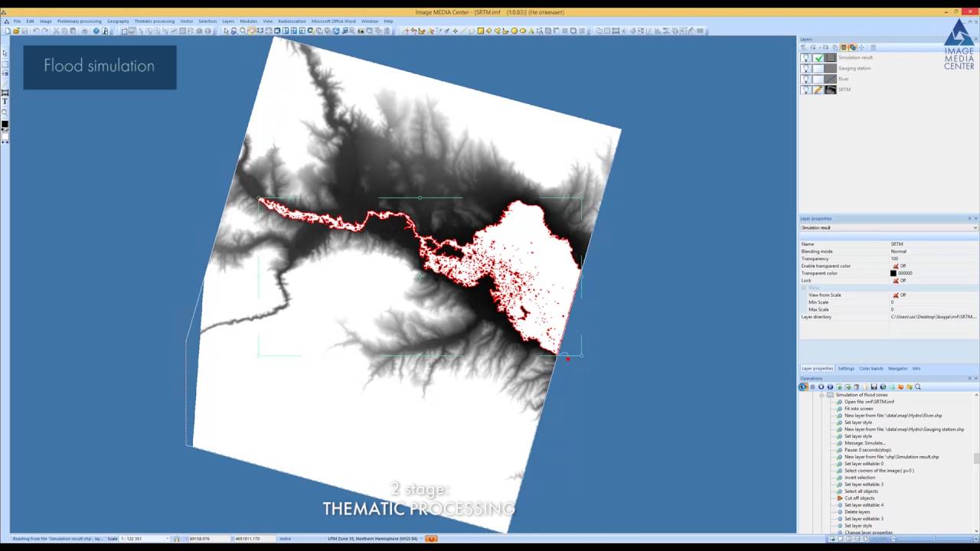Screen dimensions: 980x551
Task: Select the arrow pointer tool
Action: 226,31
